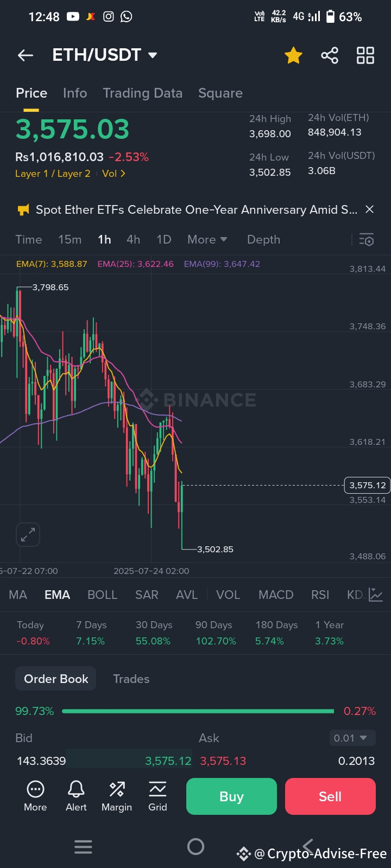Open the Grid trading icon
Screen dimensions: 391x868
click(x=157, y=796)
